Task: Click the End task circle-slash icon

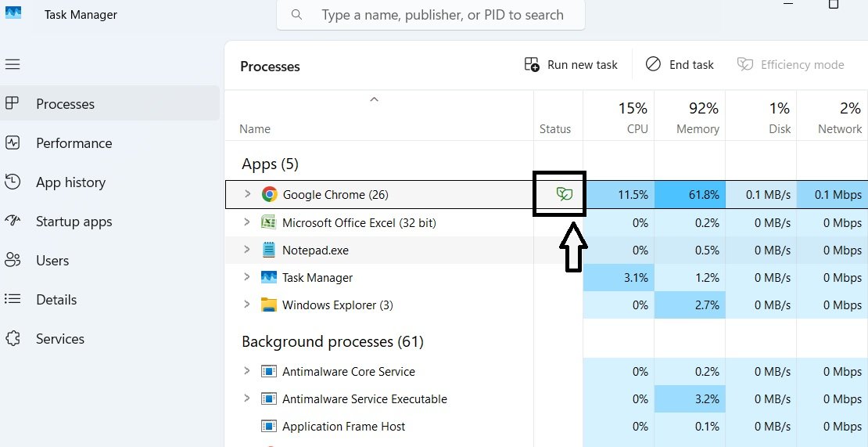Action: tap(653, 64)
